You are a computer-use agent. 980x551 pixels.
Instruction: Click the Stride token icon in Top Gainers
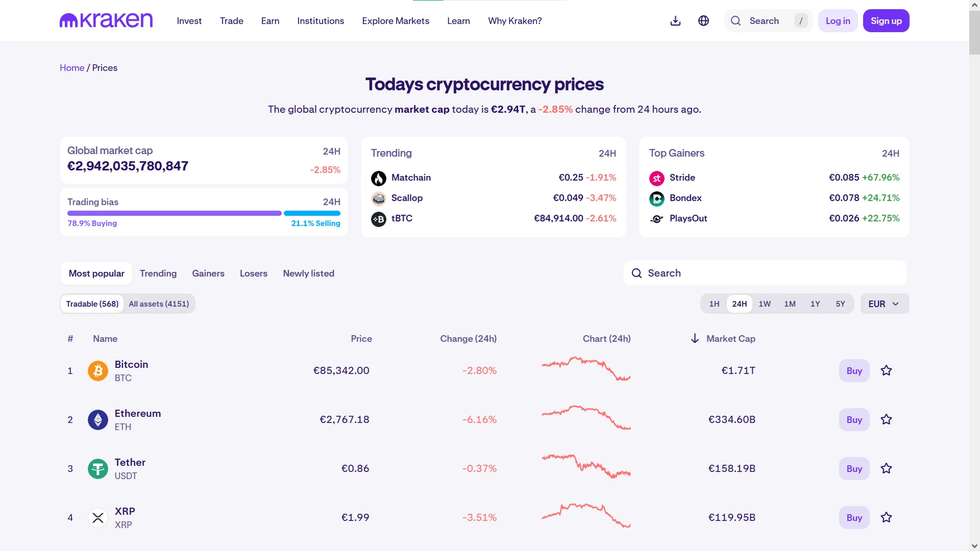click(x=656, y=178)
